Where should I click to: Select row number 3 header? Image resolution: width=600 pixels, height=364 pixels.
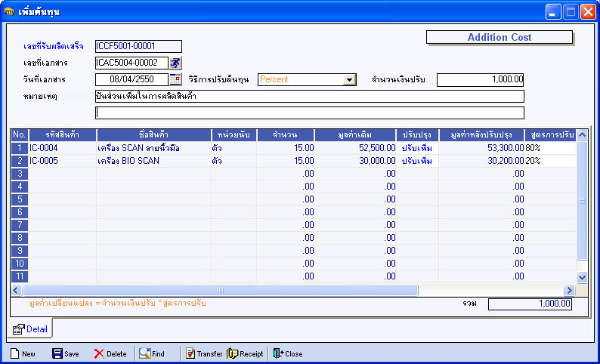click(x=20, y=174)
